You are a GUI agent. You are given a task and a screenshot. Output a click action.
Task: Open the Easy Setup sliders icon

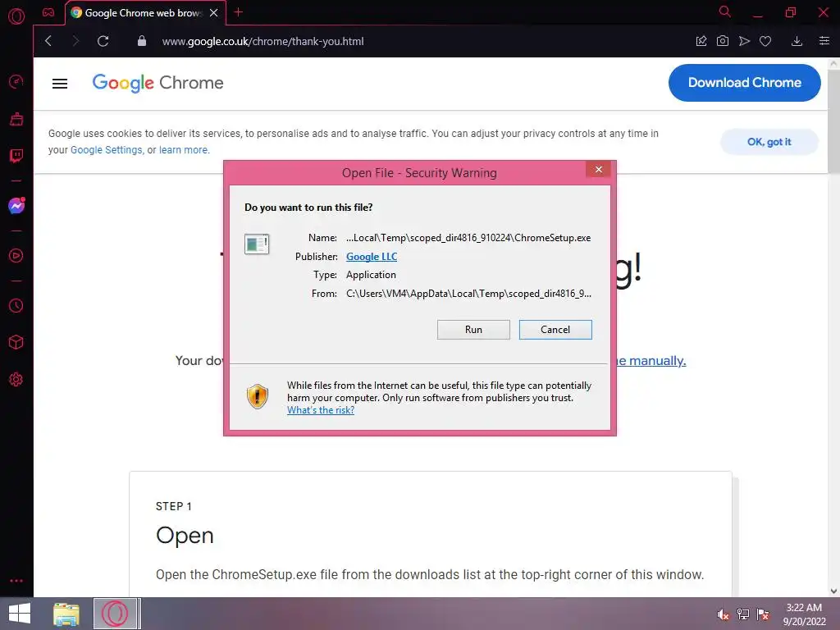(824, 41)
